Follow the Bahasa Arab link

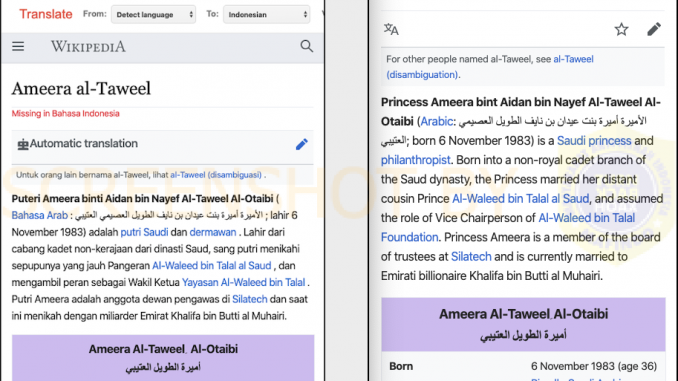tap(39, 215)
